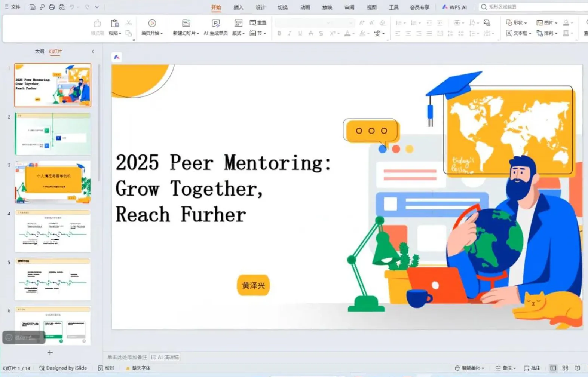Click the increase font size A+ icon
This screenshot has height=377, width=588.
tap(362, 23)
